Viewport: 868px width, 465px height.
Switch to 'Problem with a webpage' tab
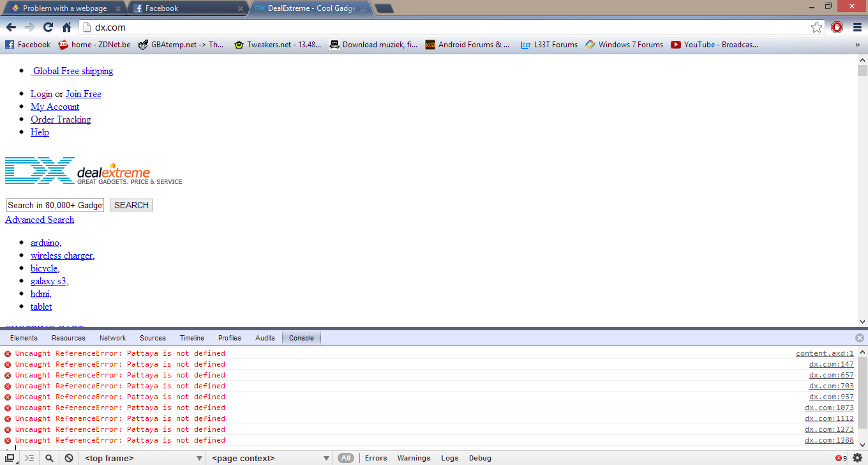coord(64,8)
